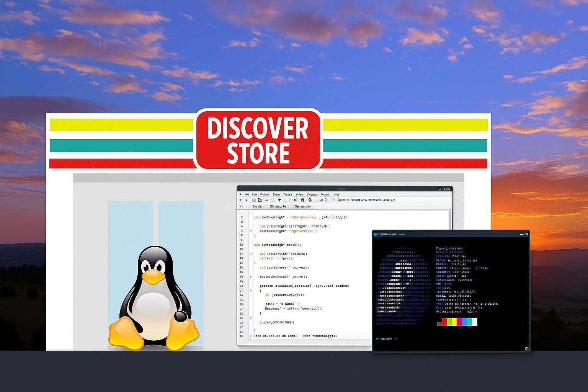588x392 pixels.
Task: Click the toolbar file path text field
Action: [x=366, y=200]
